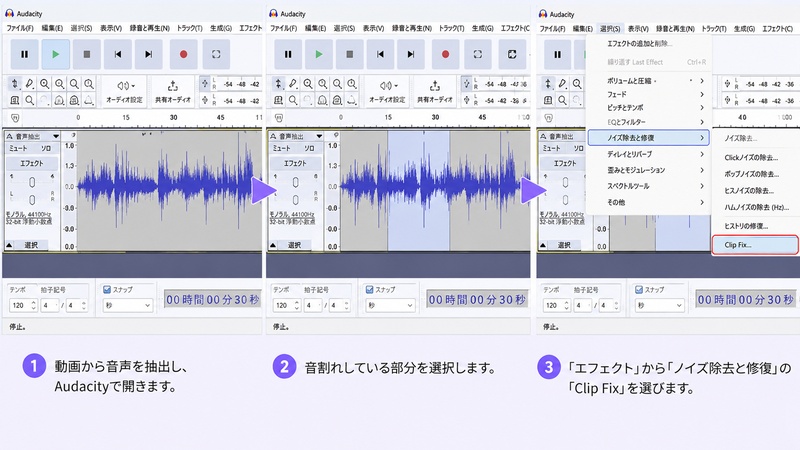Click Pause in the step 2 Audacity window
The image size is (800, 450).
tap(288, 54)
